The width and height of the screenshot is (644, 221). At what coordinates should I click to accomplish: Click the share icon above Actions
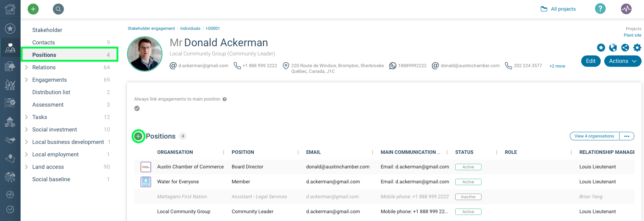(x=625, y=48)
